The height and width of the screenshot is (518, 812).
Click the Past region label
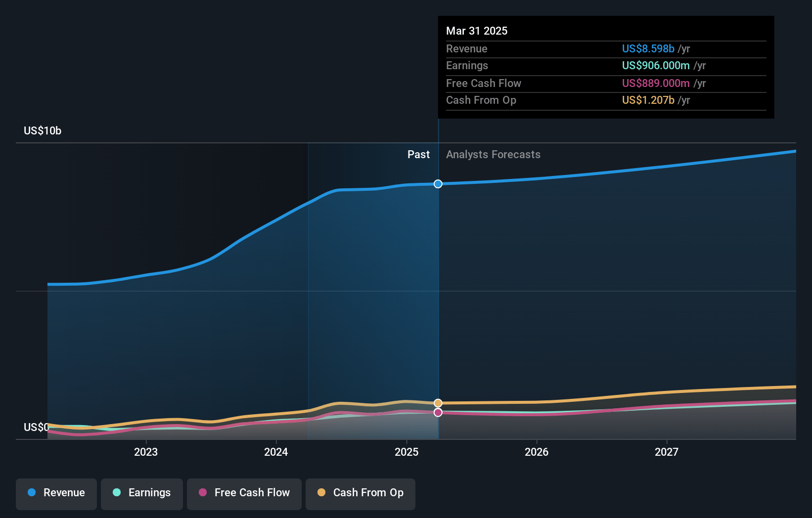[x=418, y=154]
